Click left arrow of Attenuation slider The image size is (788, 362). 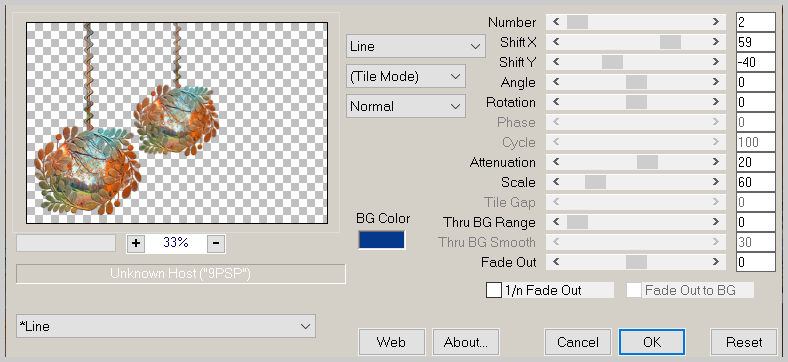[556, 162]
